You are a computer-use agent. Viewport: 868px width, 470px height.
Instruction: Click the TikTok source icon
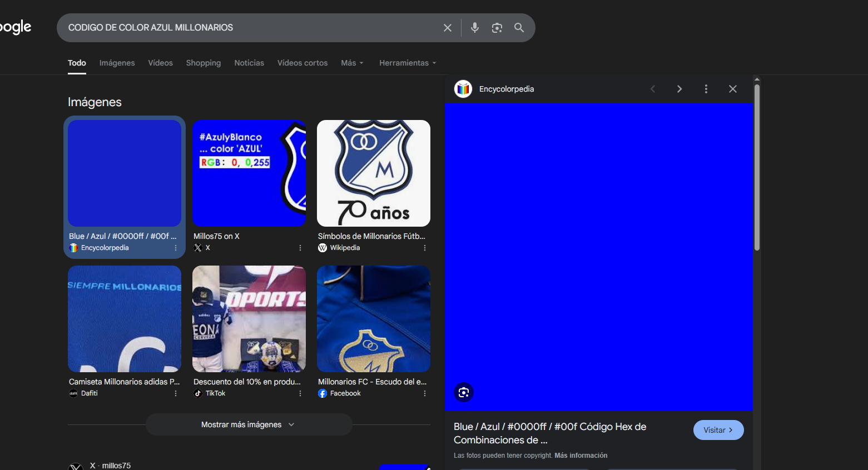tap(198, 393)
